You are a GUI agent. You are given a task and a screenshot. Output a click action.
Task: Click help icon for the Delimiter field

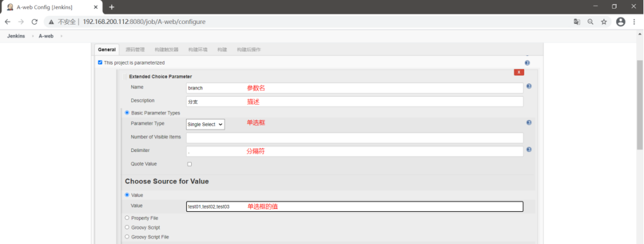(529, 149)
